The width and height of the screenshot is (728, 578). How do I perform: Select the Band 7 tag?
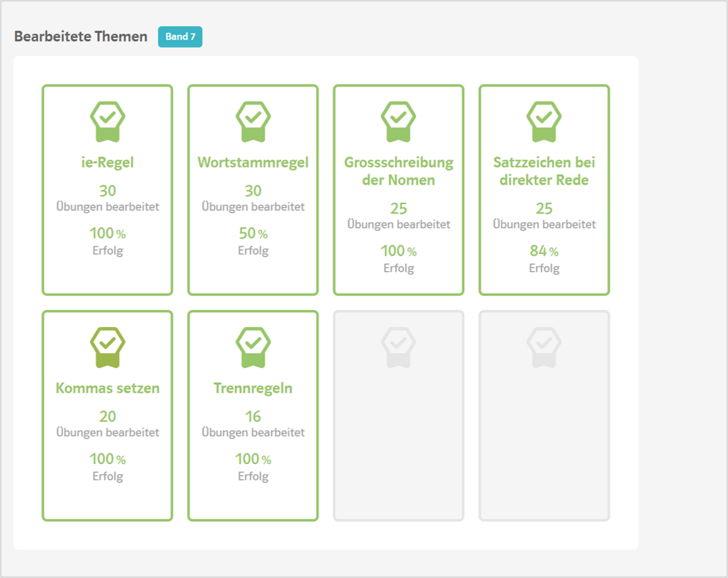coord(180,36)
